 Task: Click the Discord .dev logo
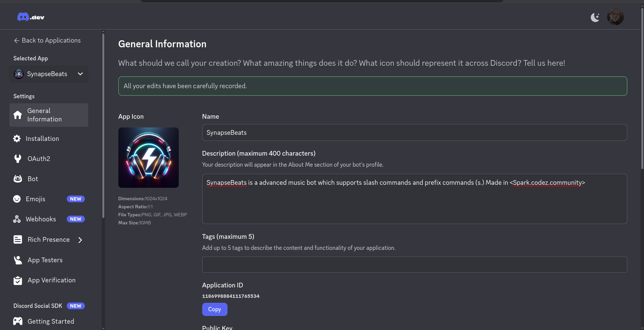[31, 17]
